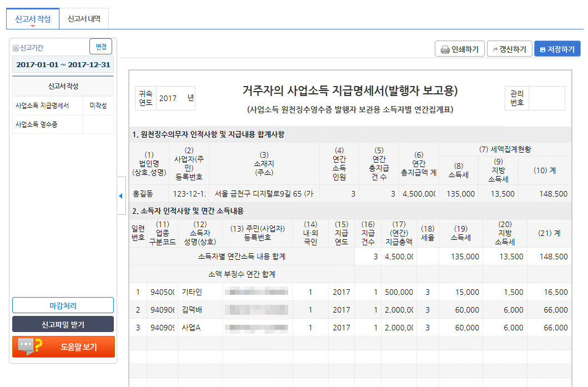
Task: Edit the 귀속연도 2017 field
Action: 175,98
